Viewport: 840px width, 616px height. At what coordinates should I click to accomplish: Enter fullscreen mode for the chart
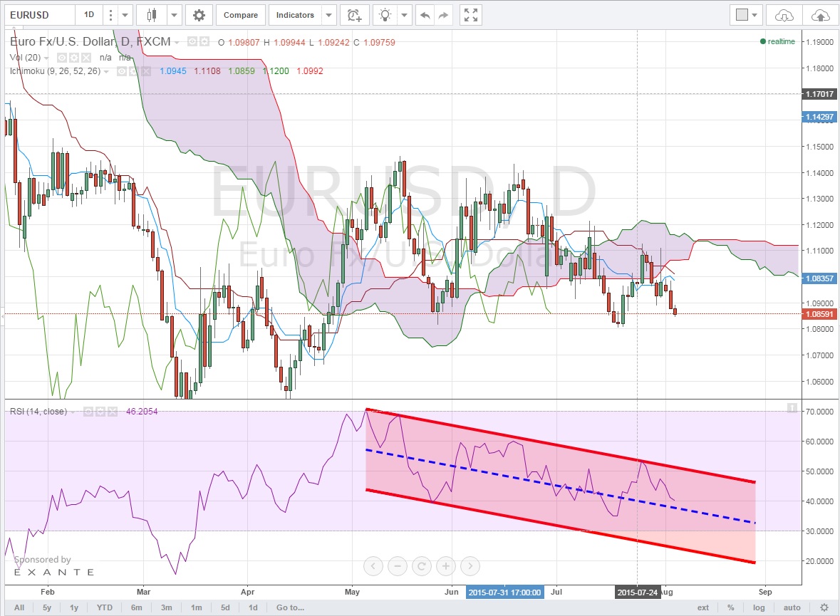(470, 15)
